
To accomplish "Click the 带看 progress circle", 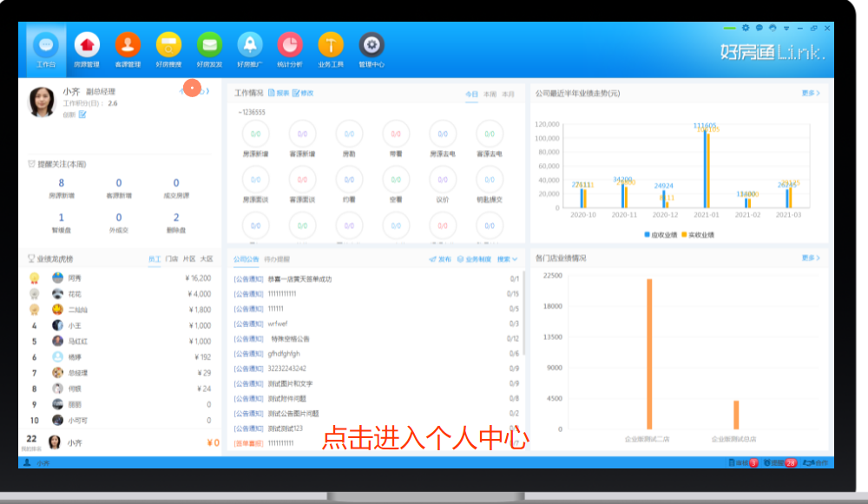I will [396, 134].
